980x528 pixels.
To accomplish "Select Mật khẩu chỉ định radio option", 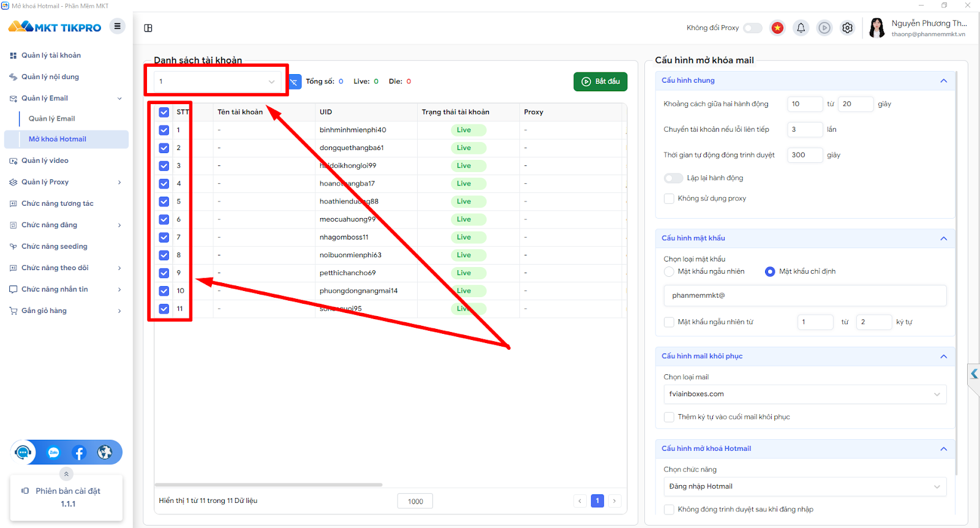I will (770, 271).
